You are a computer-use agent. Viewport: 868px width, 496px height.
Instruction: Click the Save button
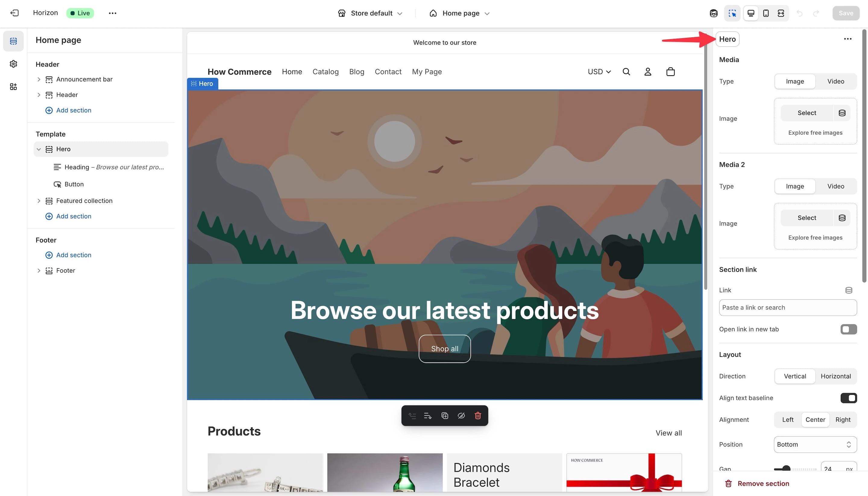pyautogui.click(x=846, y=13)
